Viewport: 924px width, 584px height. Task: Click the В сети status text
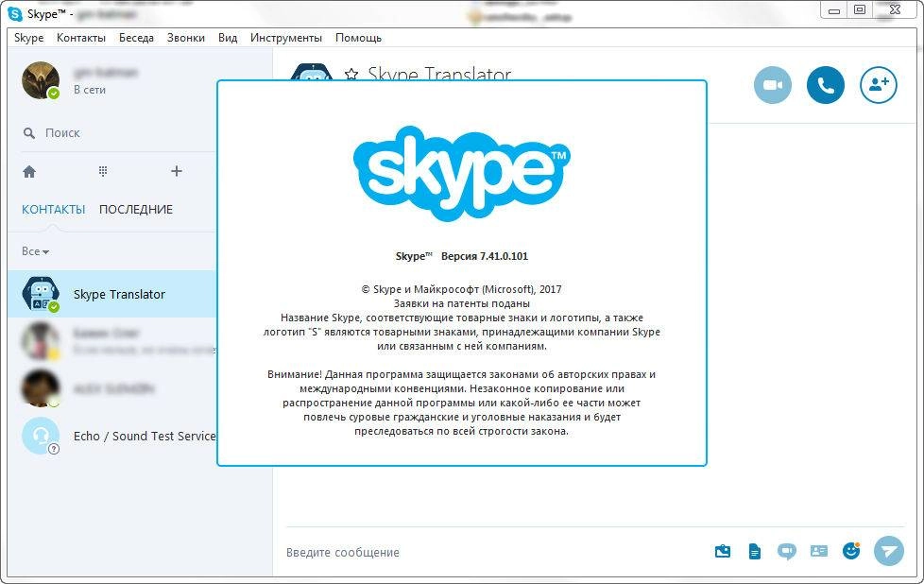pos(90,90)
